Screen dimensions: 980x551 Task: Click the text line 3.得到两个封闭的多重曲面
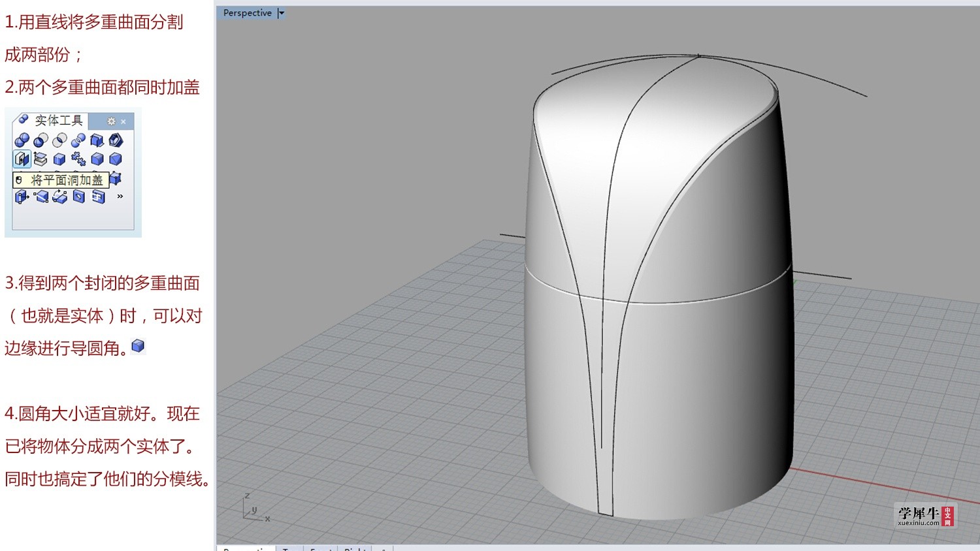102,283
